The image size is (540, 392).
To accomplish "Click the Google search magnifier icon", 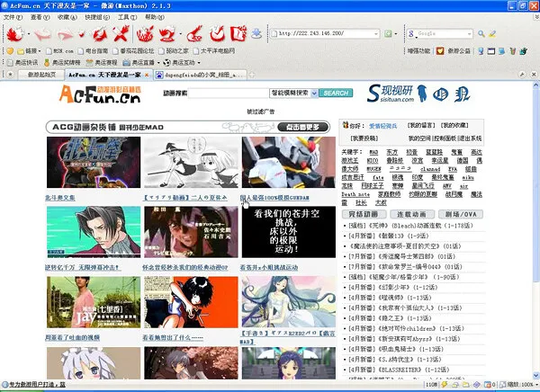I will (x=481, y=34).
